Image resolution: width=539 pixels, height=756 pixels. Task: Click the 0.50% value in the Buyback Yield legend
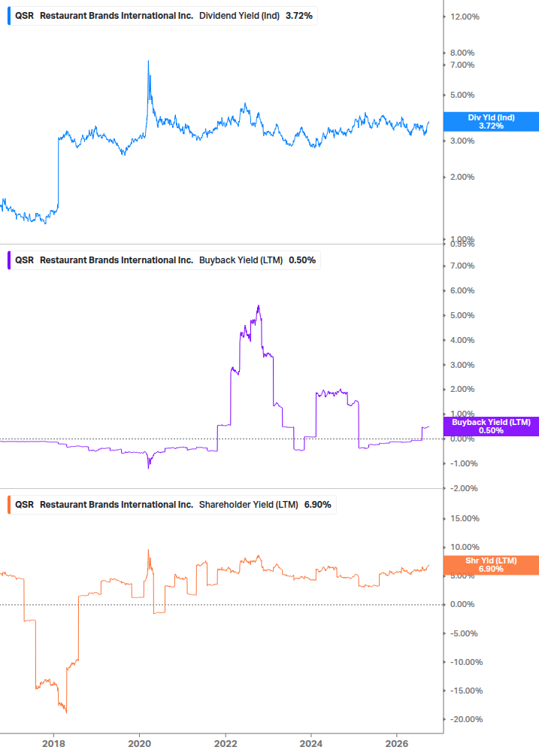coord(302,260)
